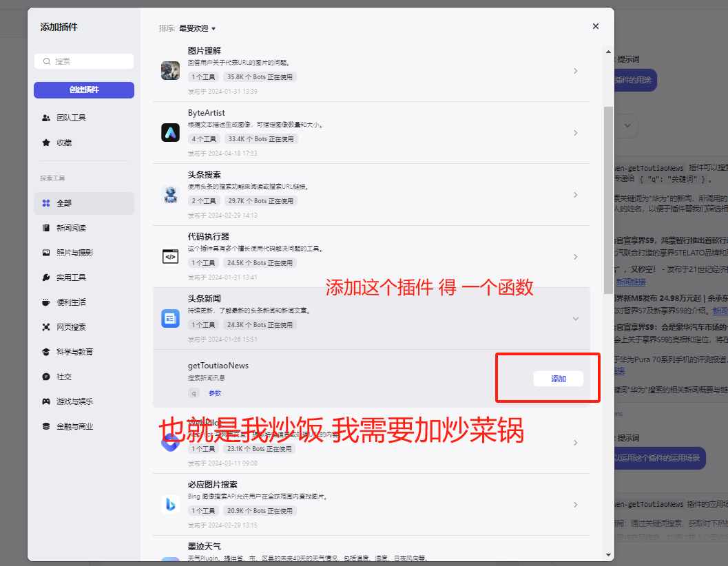Expand the plugin row above 必应图片搜索
728x566 pixels.
(575, 443)
